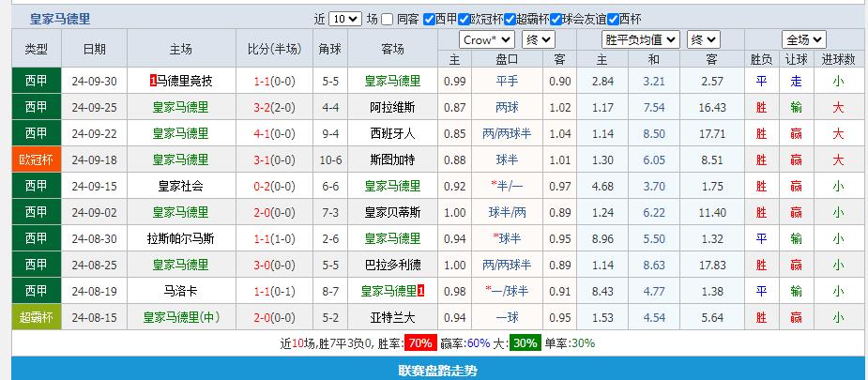Expand the Crow* odds company dropdown
The height and width of the screenshot is (380, 868).
[486, 39]
